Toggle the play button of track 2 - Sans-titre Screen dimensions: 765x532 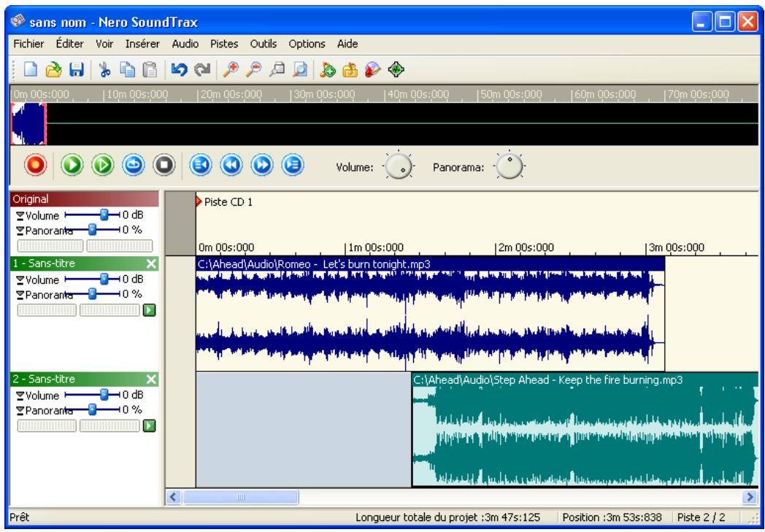click(150, 425)
